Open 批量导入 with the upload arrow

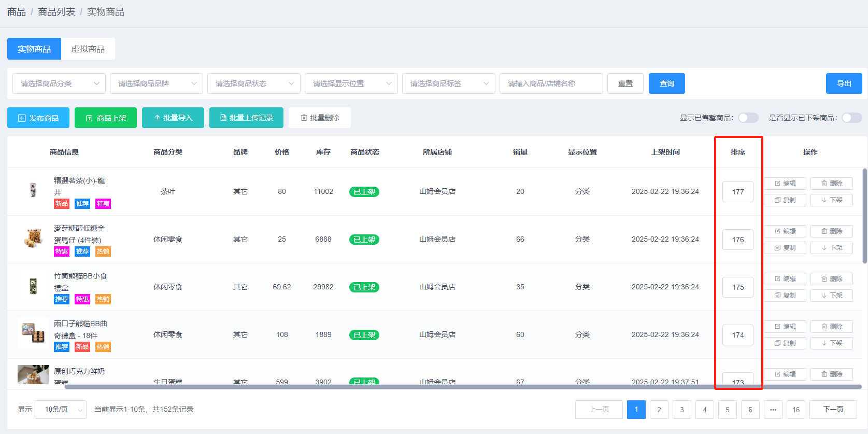pyautogui.click(x=173, y=118)
